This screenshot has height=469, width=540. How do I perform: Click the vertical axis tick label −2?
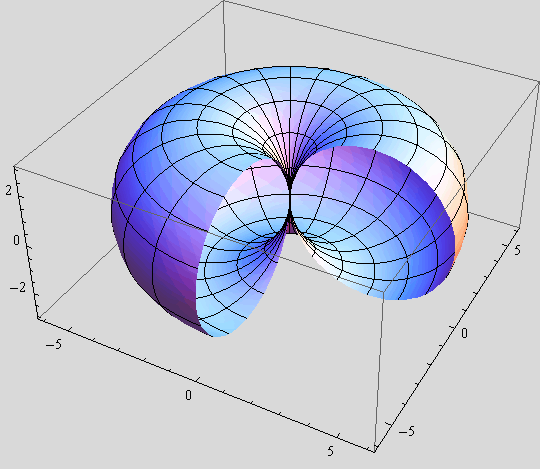point(18,287)
